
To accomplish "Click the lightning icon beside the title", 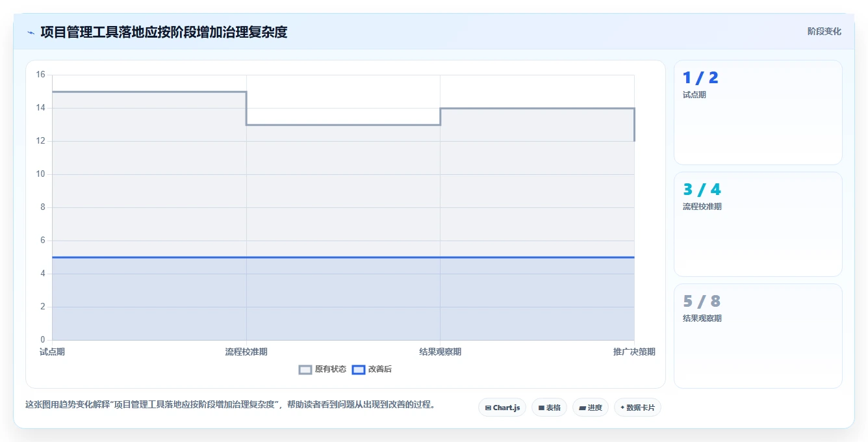I will point(31,32).
